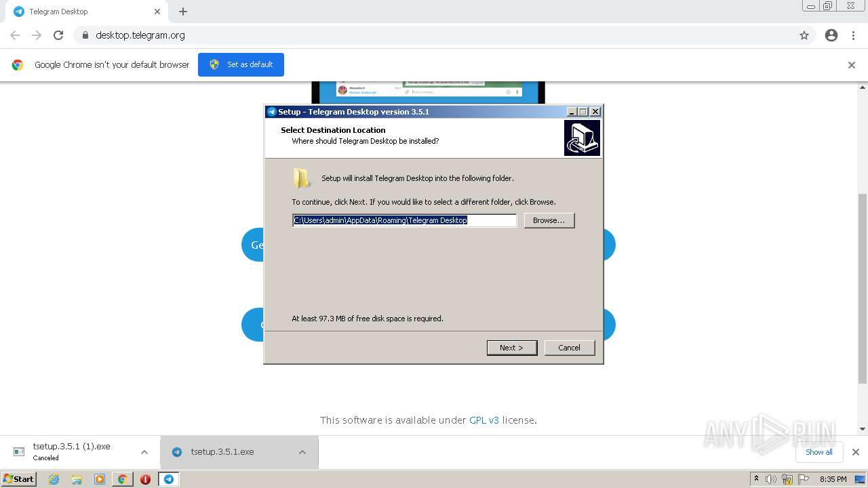Viewport: 868px width, 488px height.
Task: Expand options for tsetup.3.5.1 (1).exe download
Action: (144, 452)
